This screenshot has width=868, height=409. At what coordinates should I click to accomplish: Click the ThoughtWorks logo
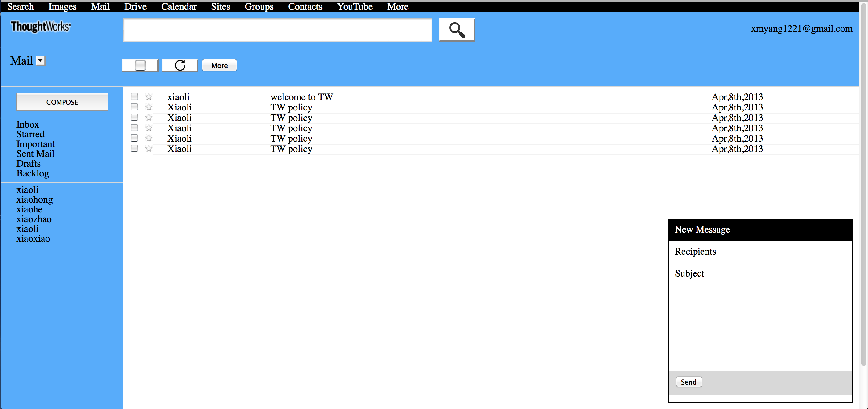click(41, 27)
